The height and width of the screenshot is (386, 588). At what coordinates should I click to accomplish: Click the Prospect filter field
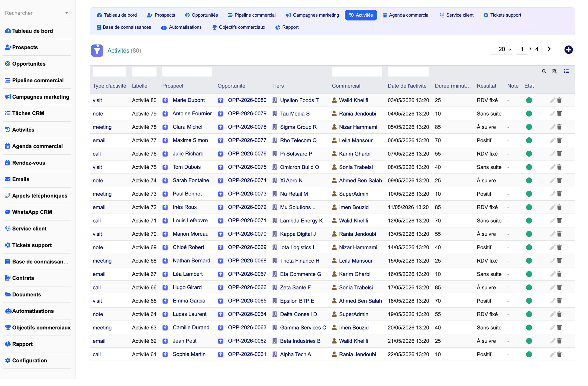(x=187, y=72)
